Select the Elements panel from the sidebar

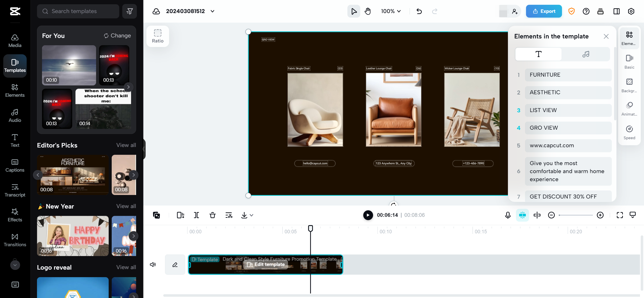(x=15, y=90)
